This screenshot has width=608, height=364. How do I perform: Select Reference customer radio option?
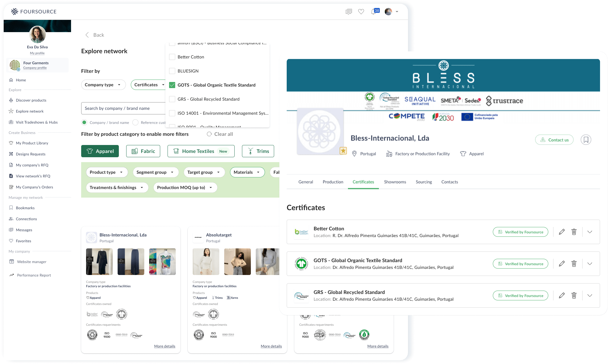pyautogui.click(x=135, y=122)
